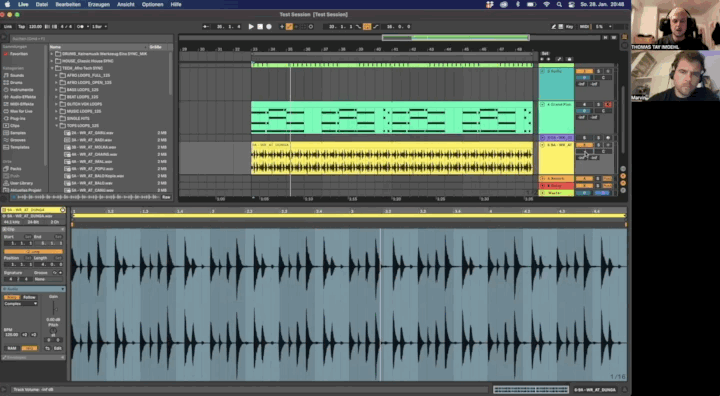Viewport: 720px width, 396px height.
Task: Click the Key map mode button
Action: coord(569,27)
